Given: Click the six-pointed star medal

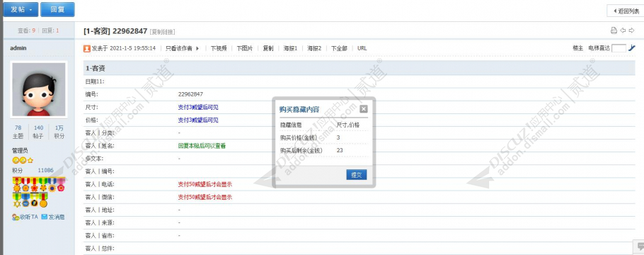Looking at the screenshot, I should pyautogui.click(x=16, y=200).
